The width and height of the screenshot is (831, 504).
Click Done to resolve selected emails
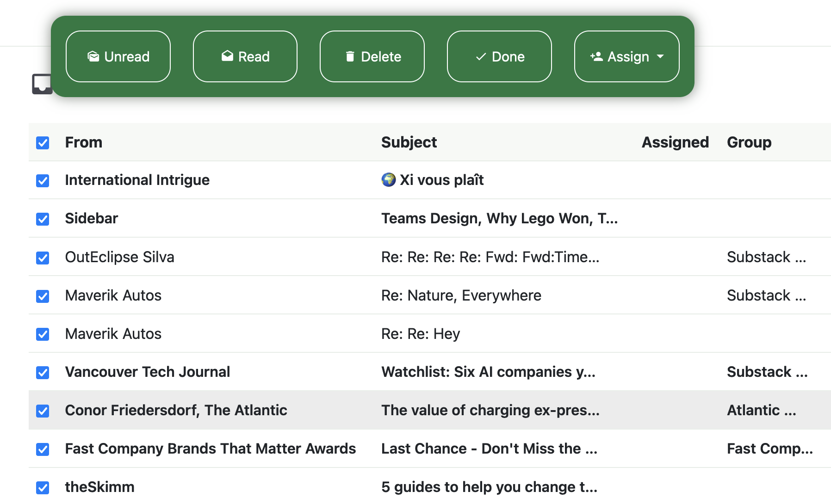499,56
